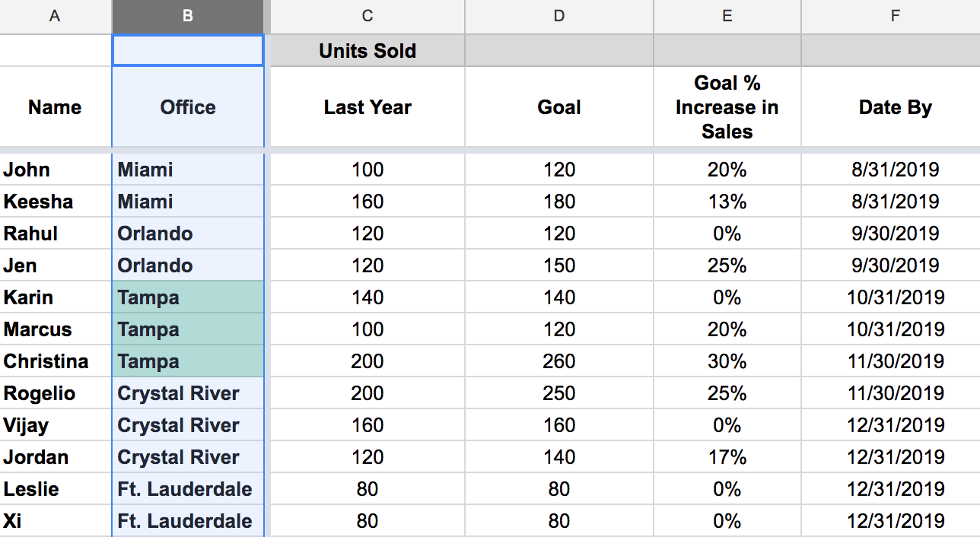Select column C header

click(367, 15)
